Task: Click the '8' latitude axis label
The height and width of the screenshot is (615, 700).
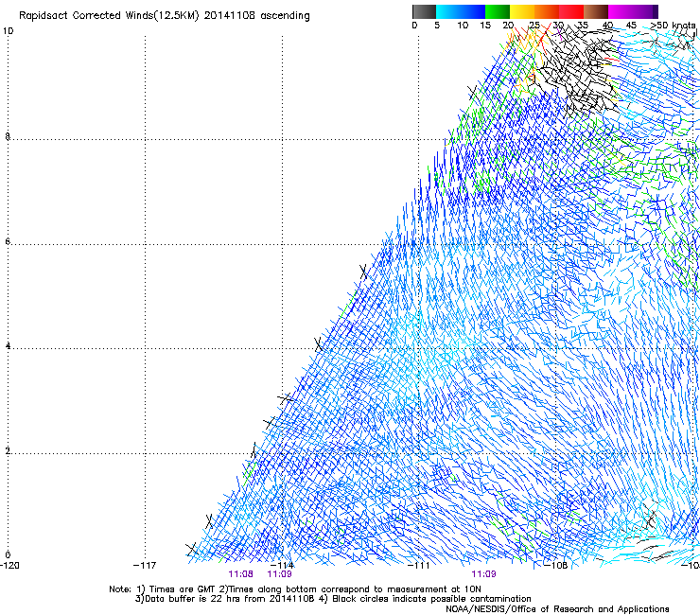Action: [x=8, y=136]
